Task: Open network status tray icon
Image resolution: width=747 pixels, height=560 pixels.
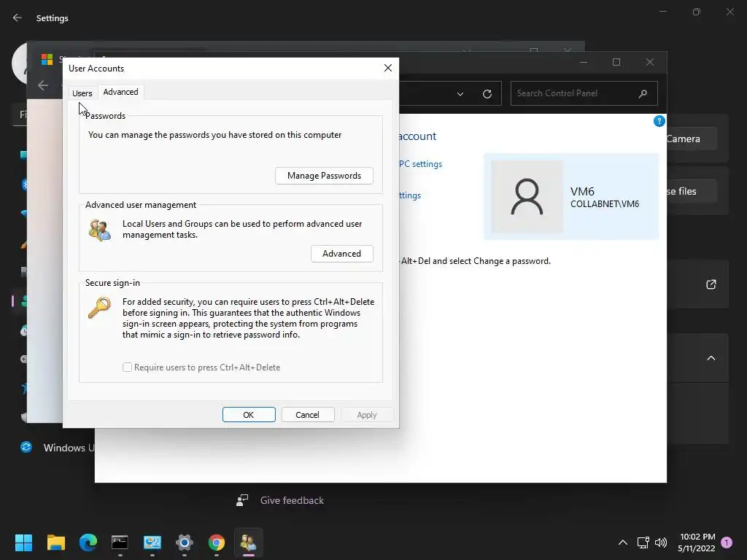Action: [x=643, y=542]
